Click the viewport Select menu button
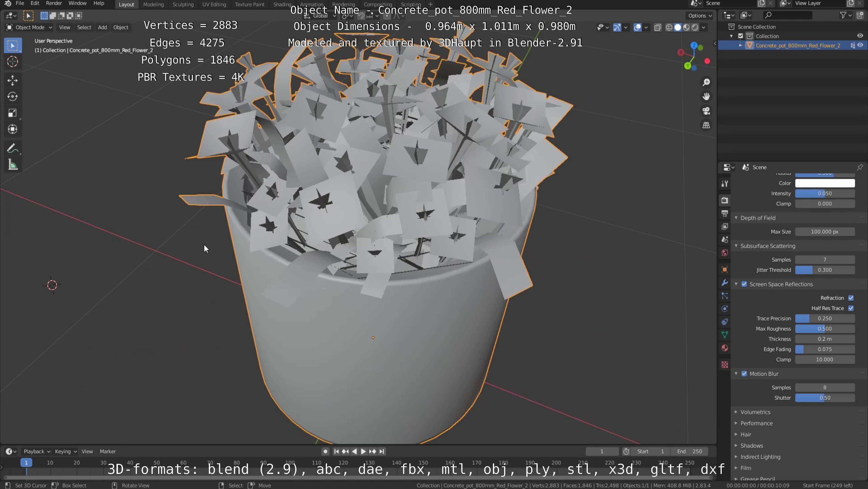The width and height of the screenshot is (868, 489). [84, 28]
